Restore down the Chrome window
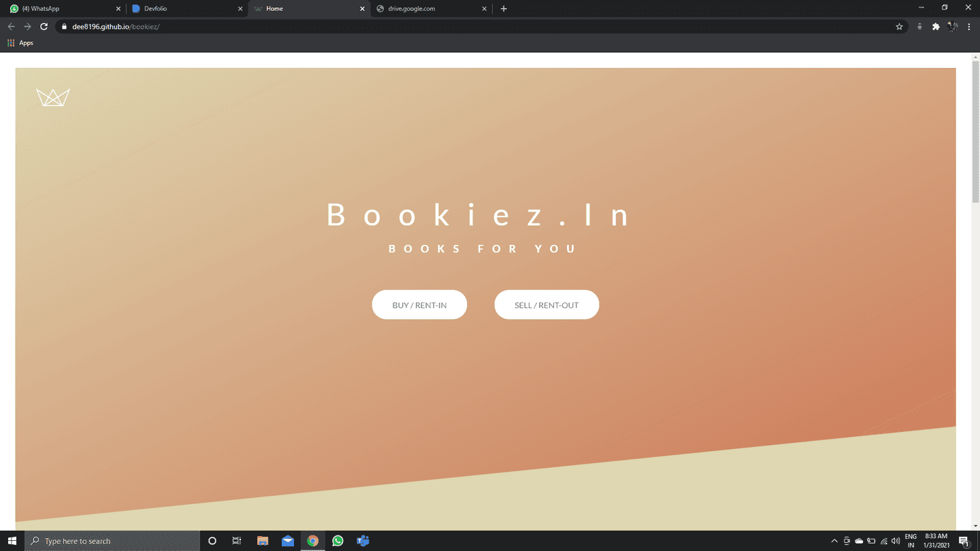Image resolution: width=980 pixels, height=551 pixels. 945,7
